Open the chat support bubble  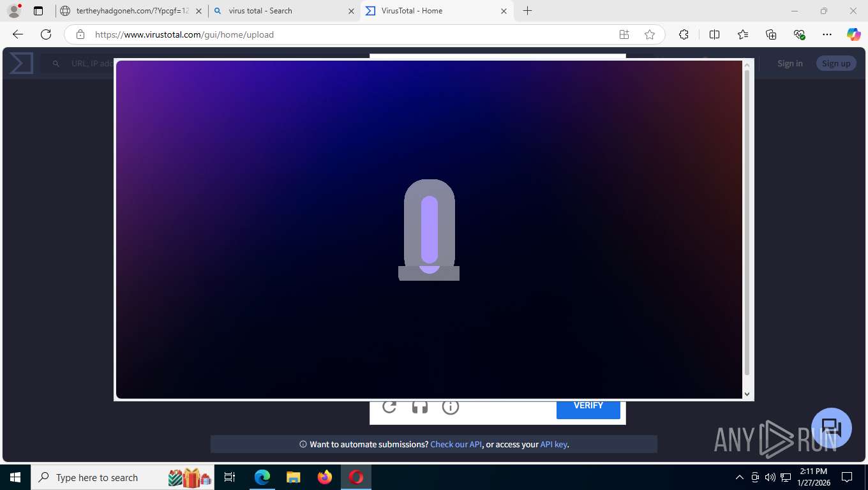pyautogui.click(x=832, y=428)
